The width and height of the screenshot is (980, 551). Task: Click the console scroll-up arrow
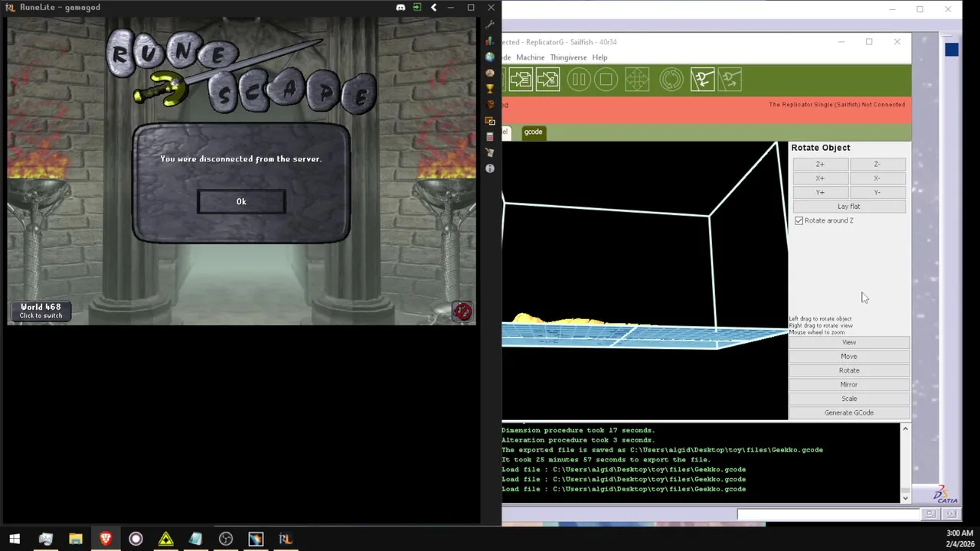[x=905, y=429]
